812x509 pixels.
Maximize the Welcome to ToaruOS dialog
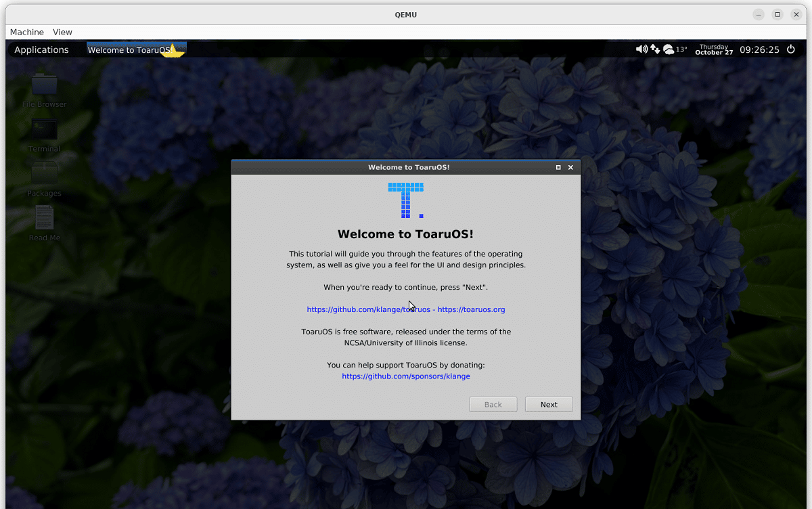[558, 167]
